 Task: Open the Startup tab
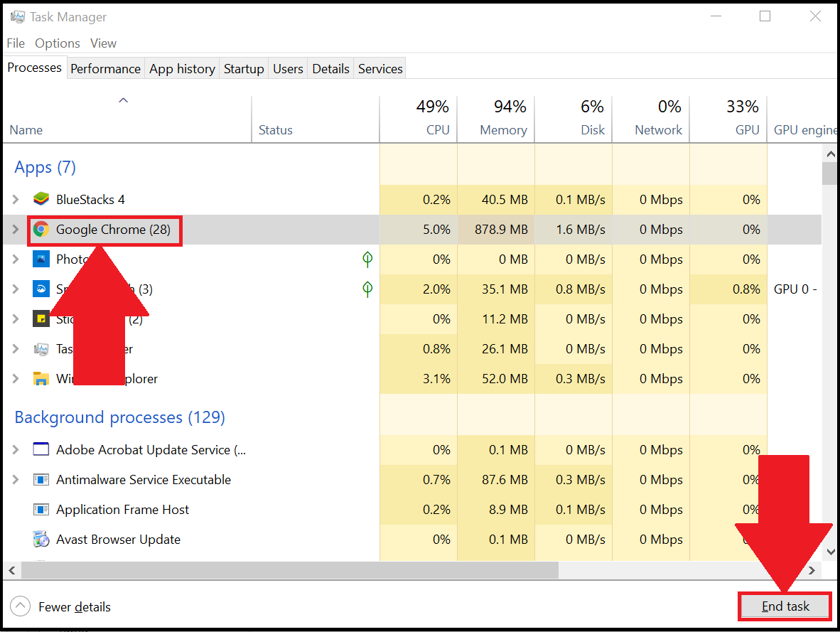pyautogui.click(x=244, y=69)
